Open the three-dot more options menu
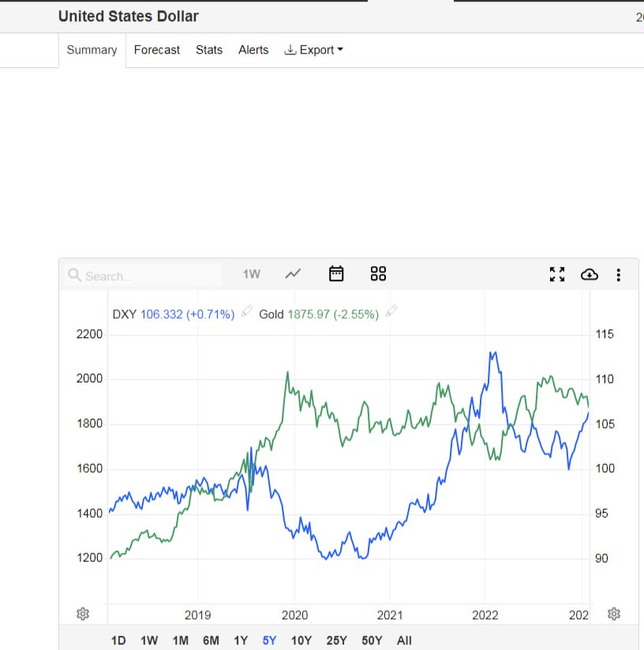The image size is (644, 650). pyautogui.click(x=618, y=275)
